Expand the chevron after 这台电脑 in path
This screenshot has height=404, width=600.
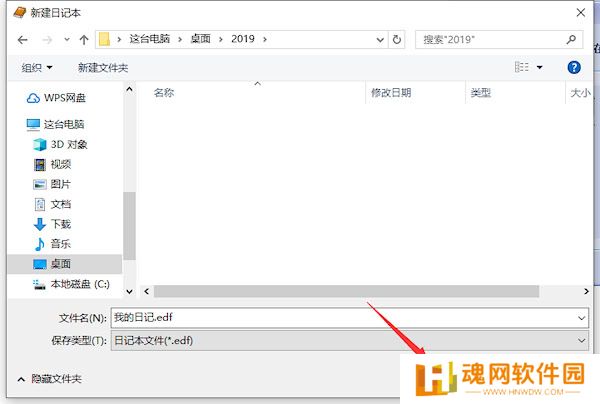[180, 39]
